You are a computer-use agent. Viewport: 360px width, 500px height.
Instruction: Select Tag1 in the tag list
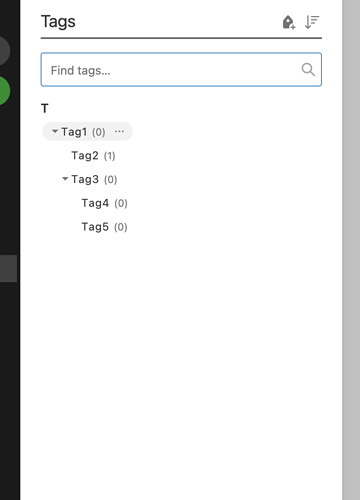(x=74, y=132)
